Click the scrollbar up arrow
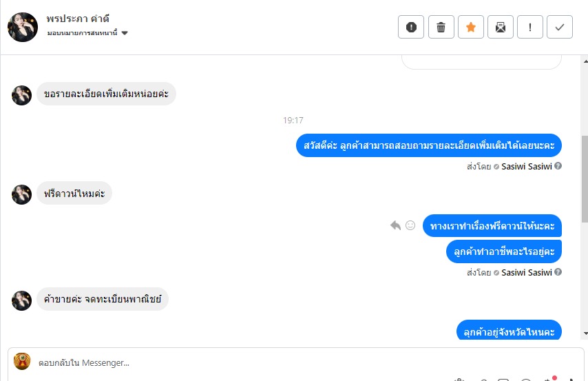The height and width of the screenshot is (381, 588). [x=585, y=61]
